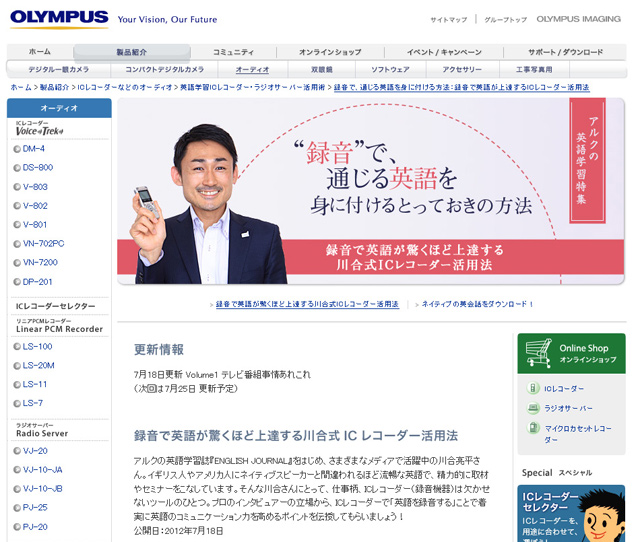Click the 7月18日更新 Volume1 update text
Viewport: 640px width, 542px height.
(222, 375)
